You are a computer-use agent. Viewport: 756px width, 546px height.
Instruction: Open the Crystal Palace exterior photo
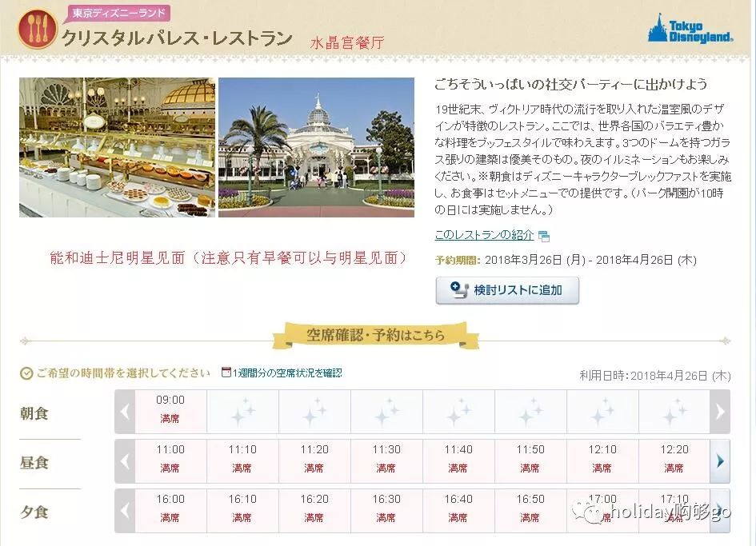click(316, 147)
